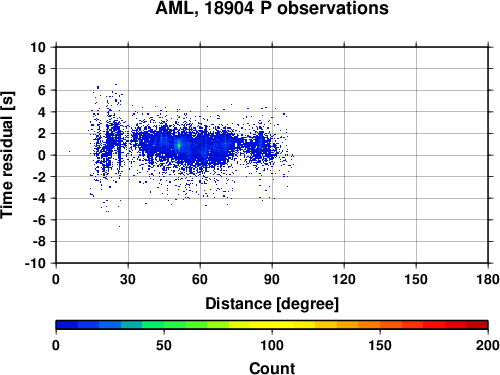
Task: Click the Count colorbar label
Action: pyautogui.click(x=272, y=368)
